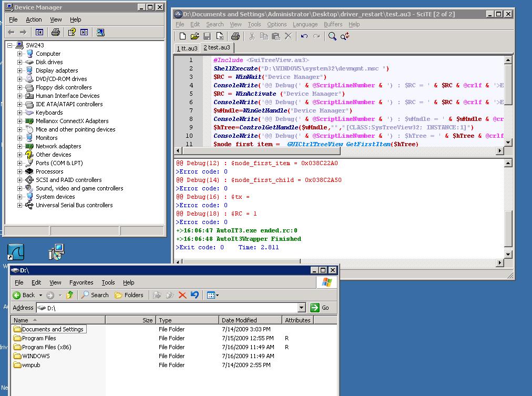Open the Views dropdown in Explorer toolbar

(213, 295)
